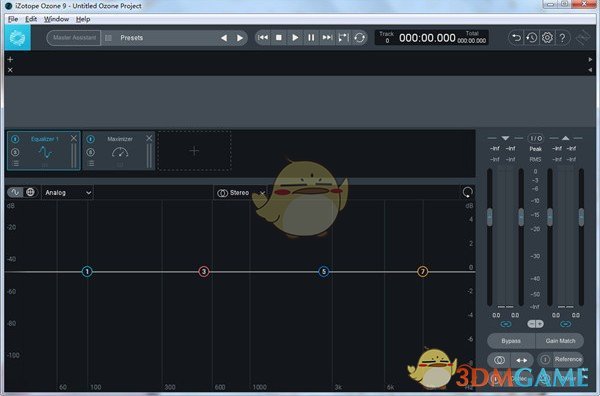Click the output meter up triangle
600x396 pixels.
[566, 138]
